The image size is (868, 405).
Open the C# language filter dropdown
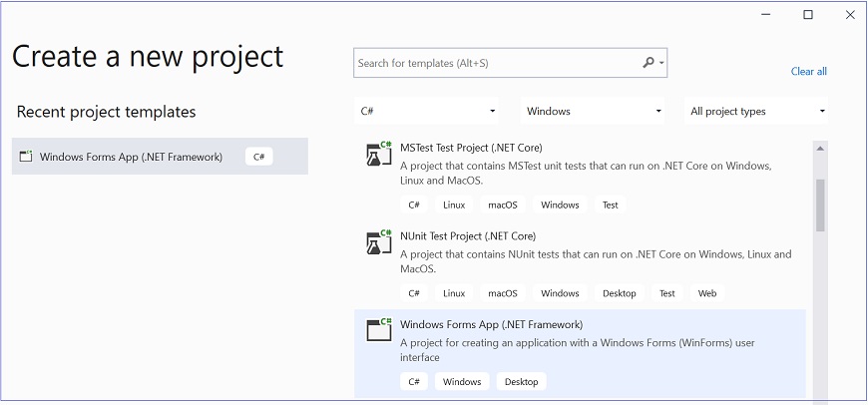pyautogui.click(x=429, y=112)
